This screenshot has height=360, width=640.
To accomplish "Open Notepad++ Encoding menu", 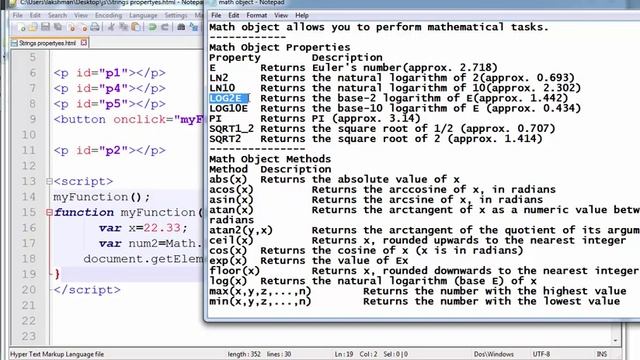I will 109,16.
